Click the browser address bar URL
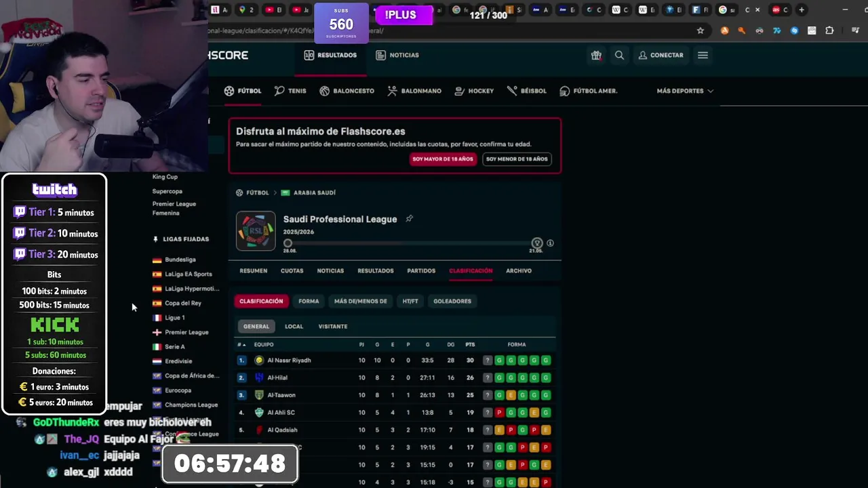This screenshot has height=488, width=868. [296, 30]
